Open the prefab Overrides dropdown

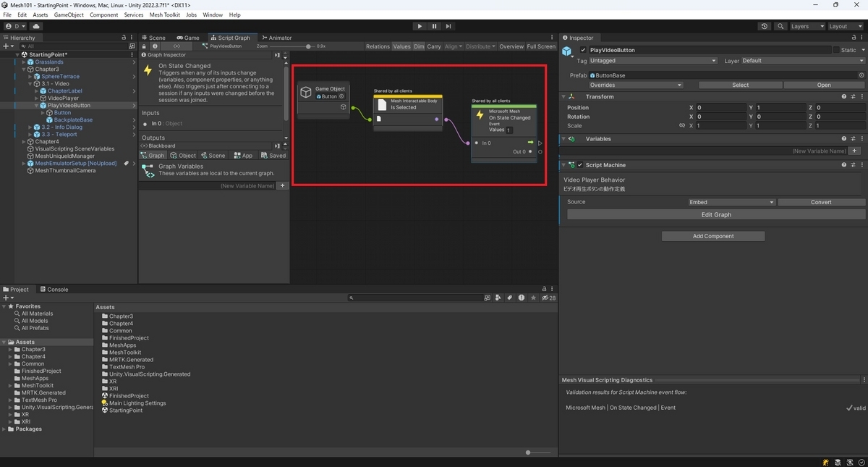tap(636, 85)
